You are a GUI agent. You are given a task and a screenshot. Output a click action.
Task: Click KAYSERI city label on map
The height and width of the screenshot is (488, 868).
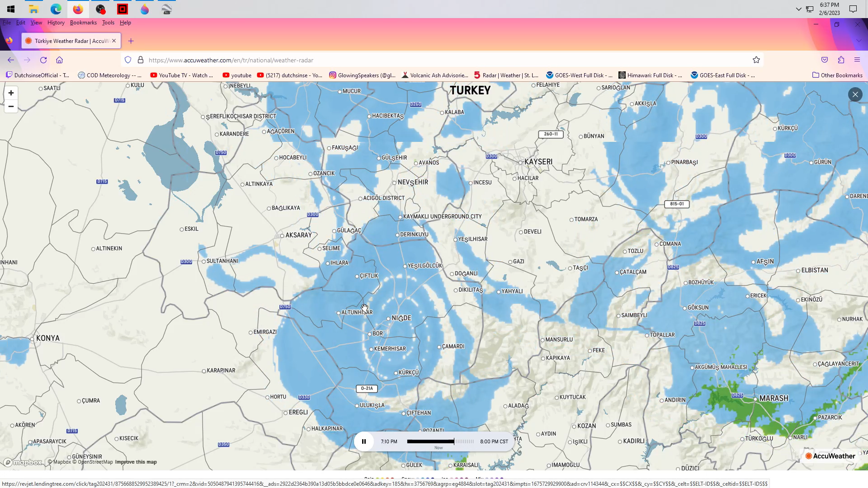pos(538,162)
